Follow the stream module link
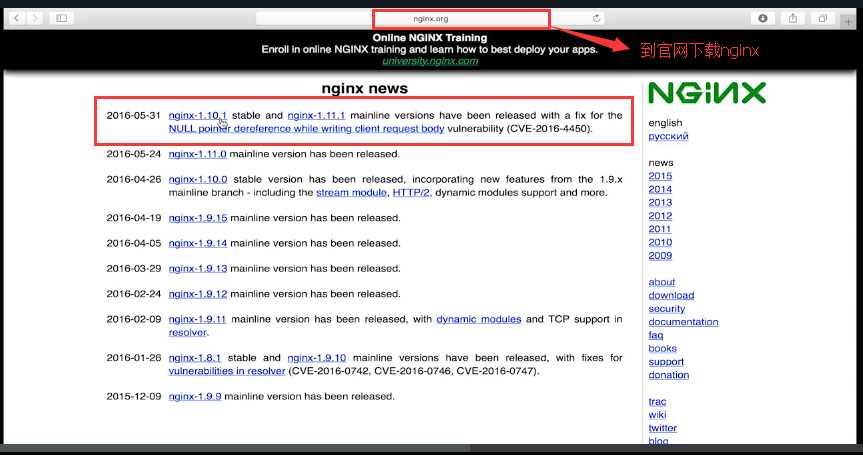863x455 pixels. pos(351,193)
